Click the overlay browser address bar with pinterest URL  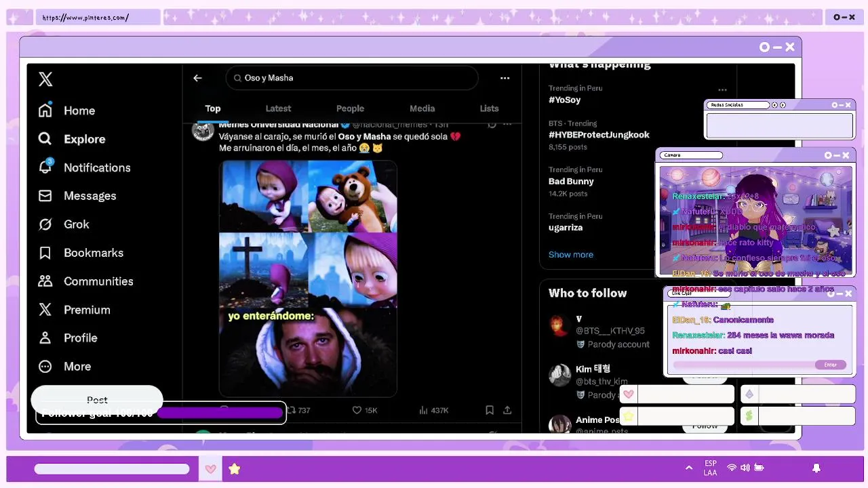(98, 18)
